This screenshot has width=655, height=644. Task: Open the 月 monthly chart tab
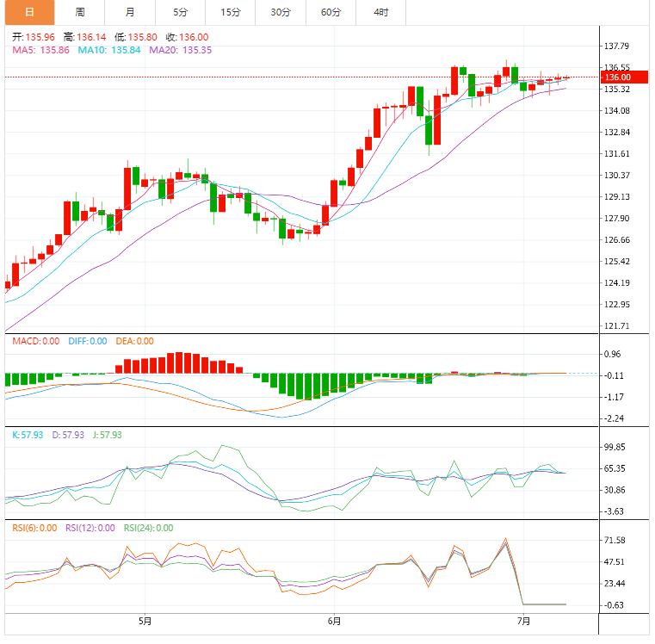(129, 12)
